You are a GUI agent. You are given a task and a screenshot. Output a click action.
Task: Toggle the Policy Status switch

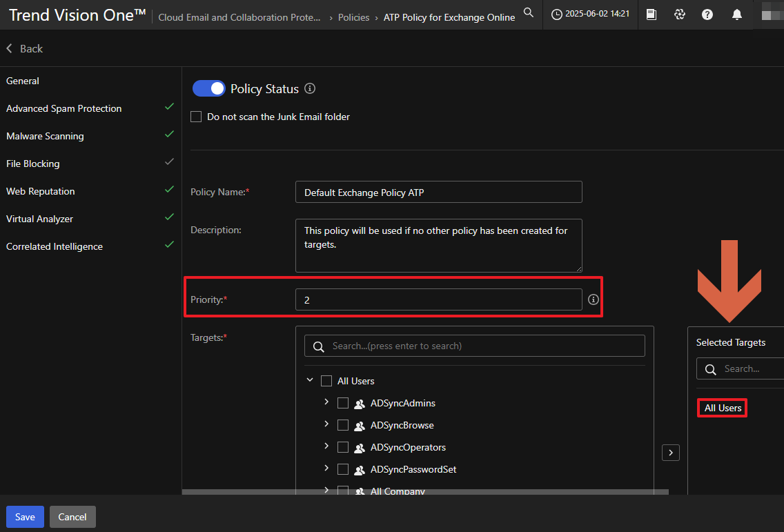pyautogui.click(x=208, y=88)
